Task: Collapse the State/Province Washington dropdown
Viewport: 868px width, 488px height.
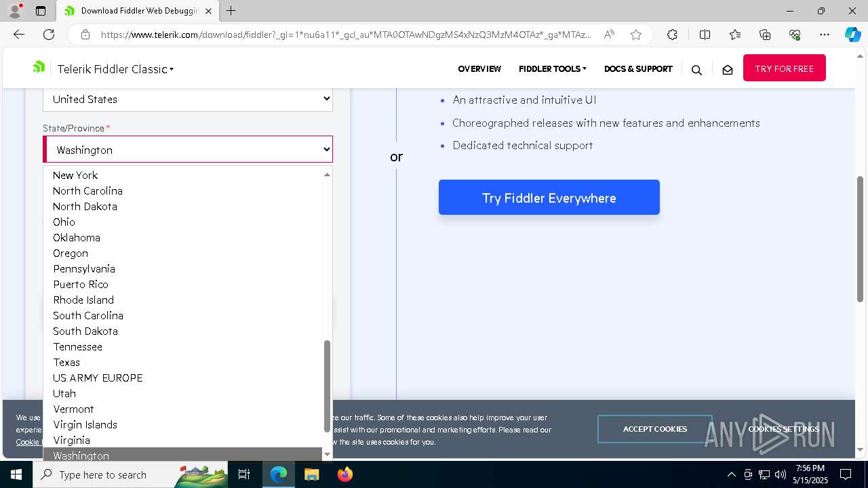Action: point(188,149)
